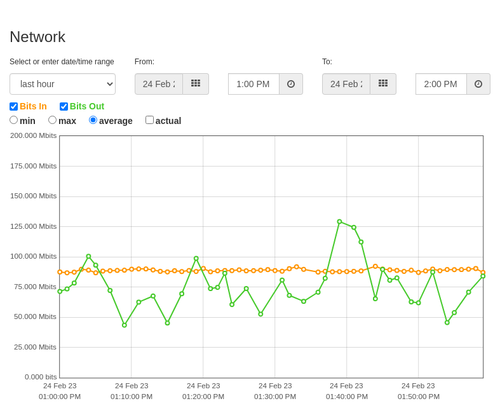The height and width of the screenshot is (403, 500).
Task: Click the 01:20:00 PM axis label
Action: tap(203, 397)
